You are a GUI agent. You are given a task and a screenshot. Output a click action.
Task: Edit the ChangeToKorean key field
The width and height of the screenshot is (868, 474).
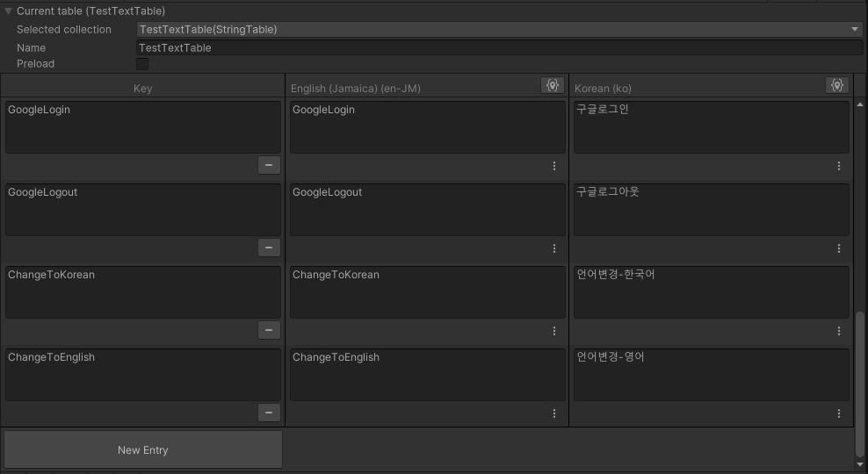(x=143, y=292)
